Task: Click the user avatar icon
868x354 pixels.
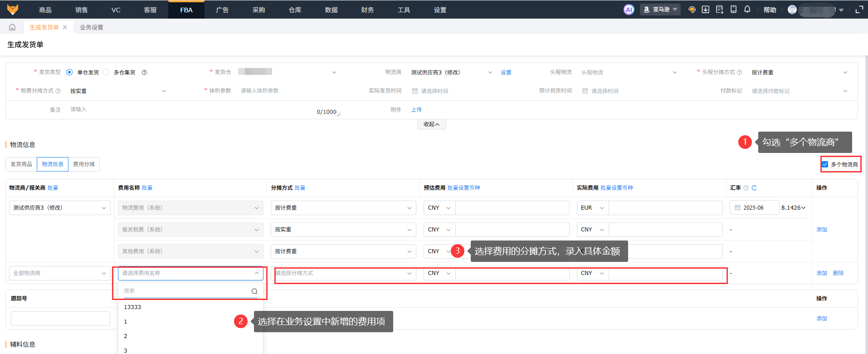Action: (x=792, y=10)
